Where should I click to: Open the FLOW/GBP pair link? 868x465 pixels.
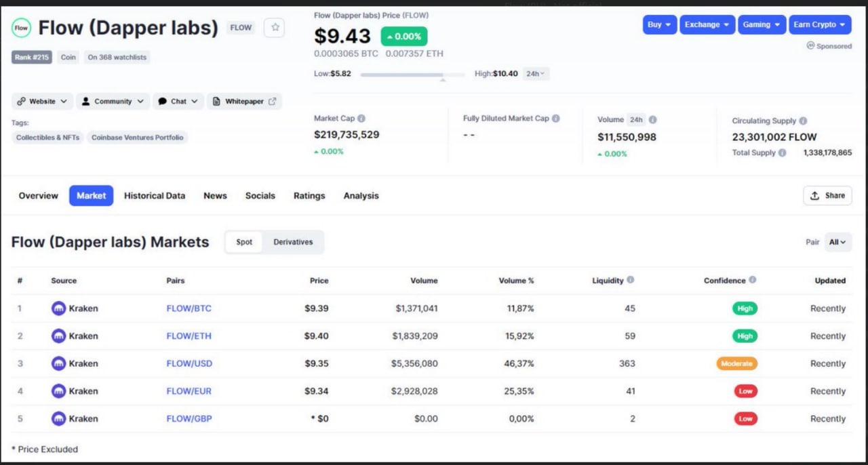pyautogui.click(x=189, y=419)
